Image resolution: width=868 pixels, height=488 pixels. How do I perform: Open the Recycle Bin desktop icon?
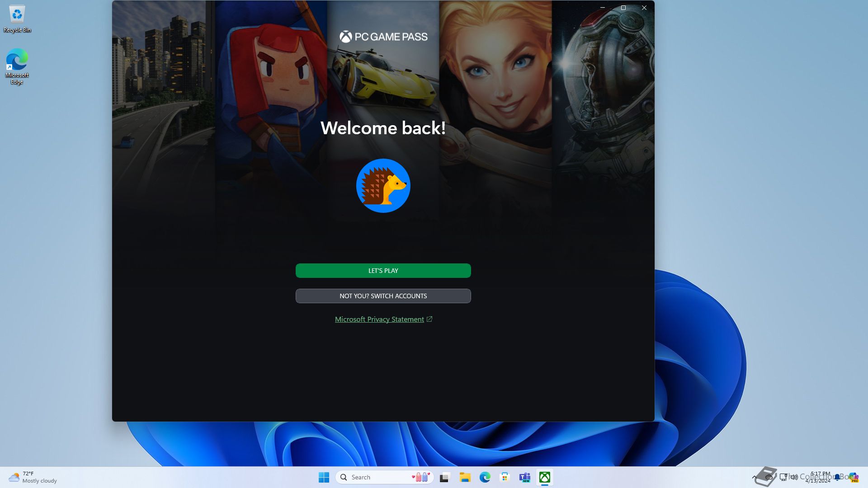[x=17, y=19]
